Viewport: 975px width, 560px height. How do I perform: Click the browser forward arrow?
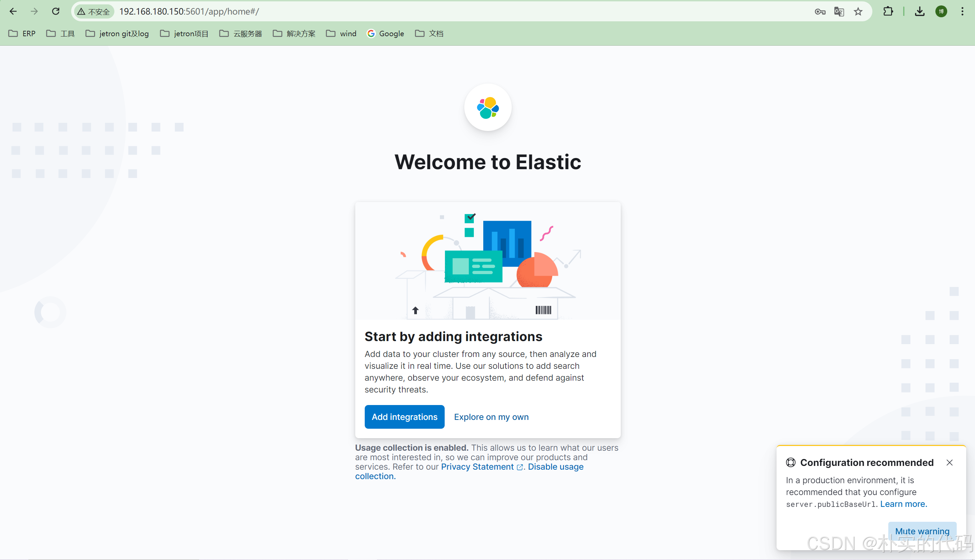tap(34, 12)
